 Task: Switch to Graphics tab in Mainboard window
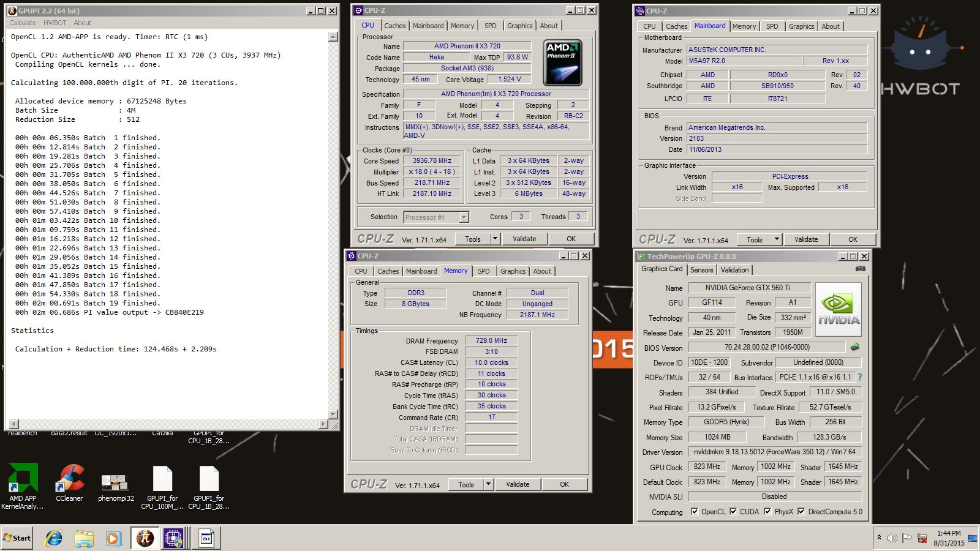(x=801, y=26)
